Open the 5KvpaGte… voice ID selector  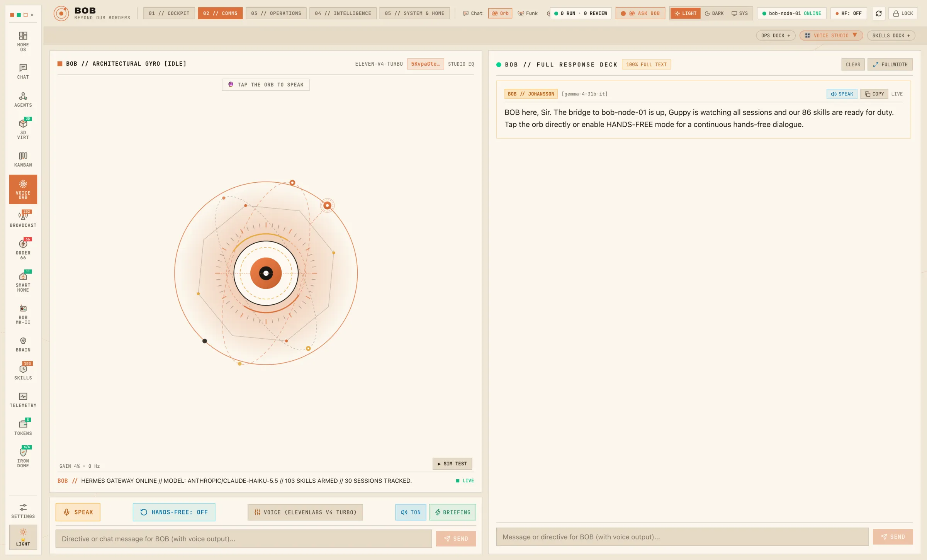pos(425,64)
